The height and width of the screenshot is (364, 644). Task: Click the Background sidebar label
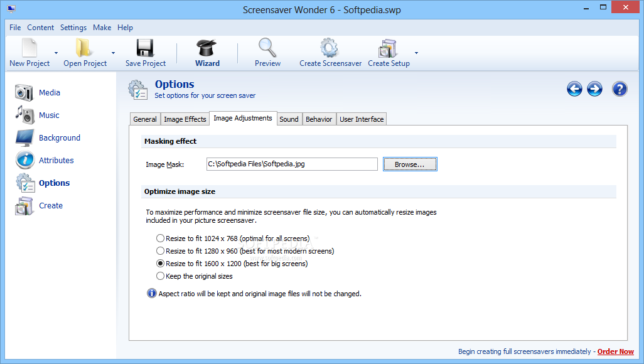click(x=60, y=137)
